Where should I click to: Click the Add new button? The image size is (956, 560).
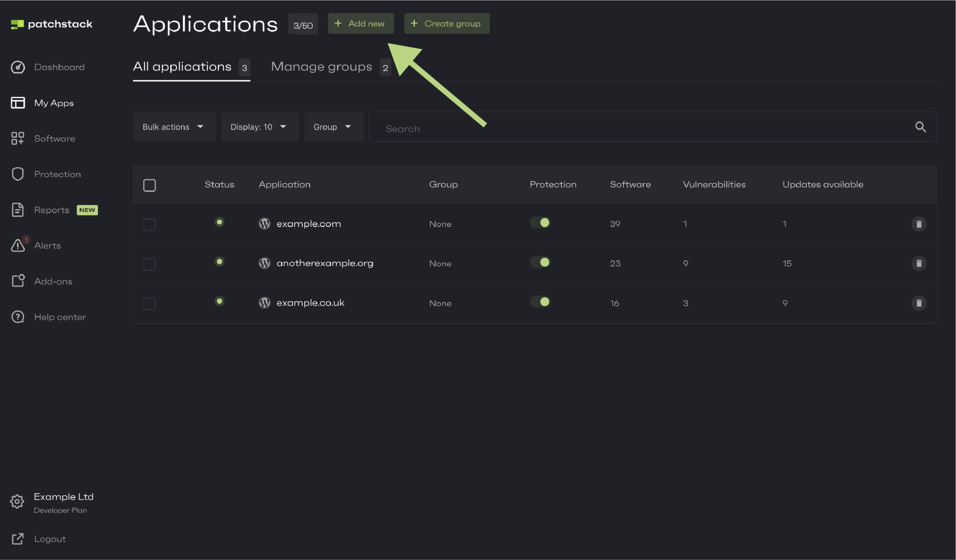coord(361,24)
